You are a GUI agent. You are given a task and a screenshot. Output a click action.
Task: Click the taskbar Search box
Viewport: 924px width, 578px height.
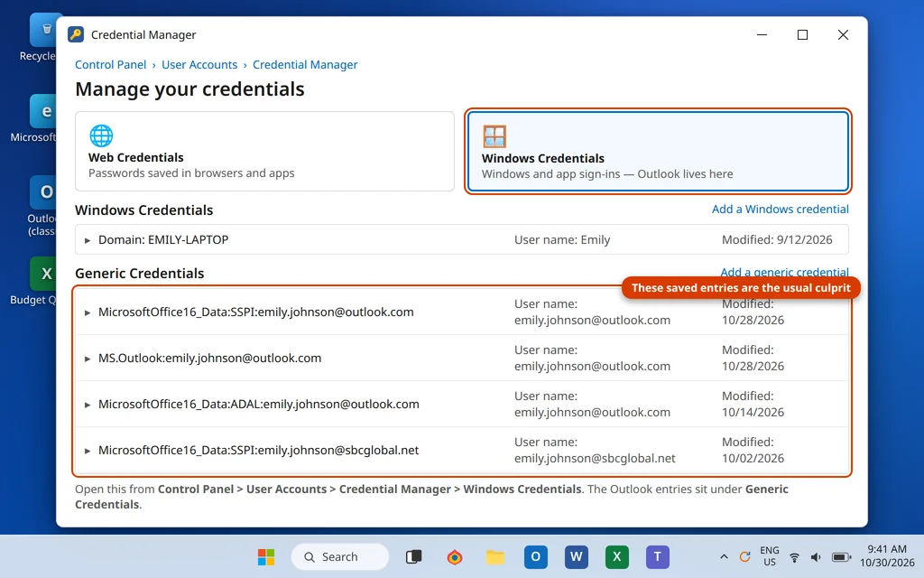click(340, 556)
